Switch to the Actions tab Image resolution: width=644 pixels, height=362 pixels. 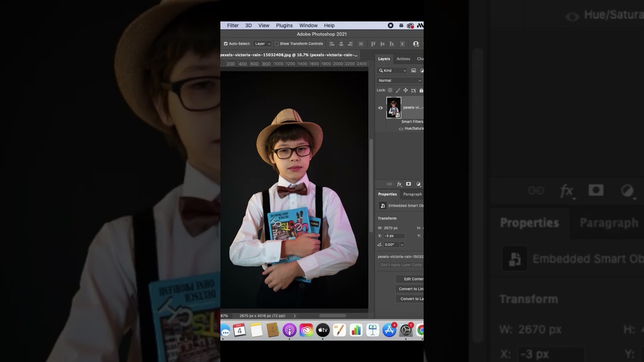tap(403, 59)
